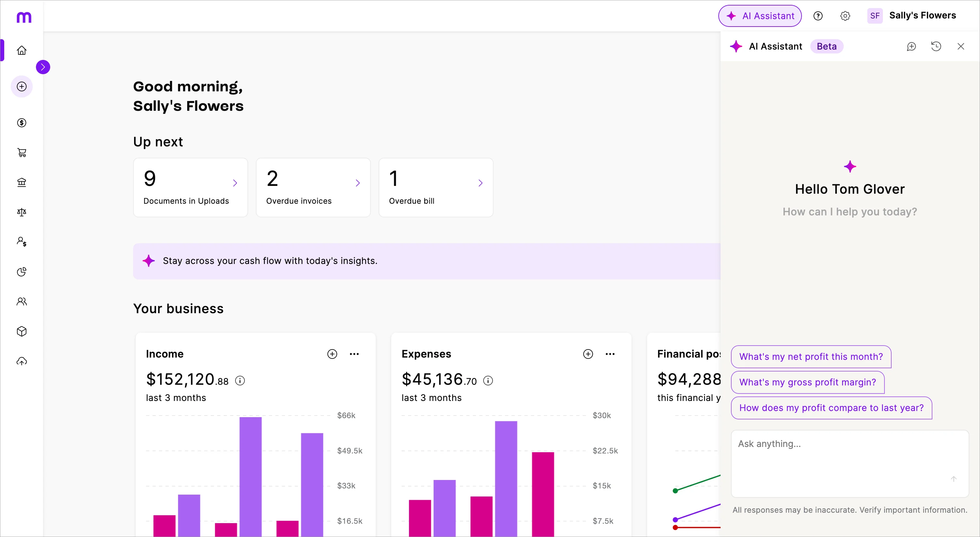
Task: Click chevron on Documents in Uploads card
Action: pyautogui.click(x=235, y=183)
